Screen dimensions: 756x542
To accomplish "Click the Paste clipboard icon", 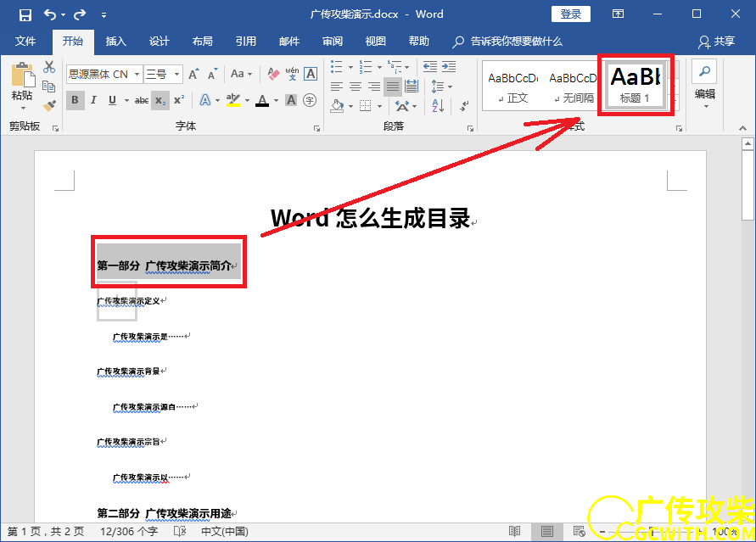I will click(23, 75).
